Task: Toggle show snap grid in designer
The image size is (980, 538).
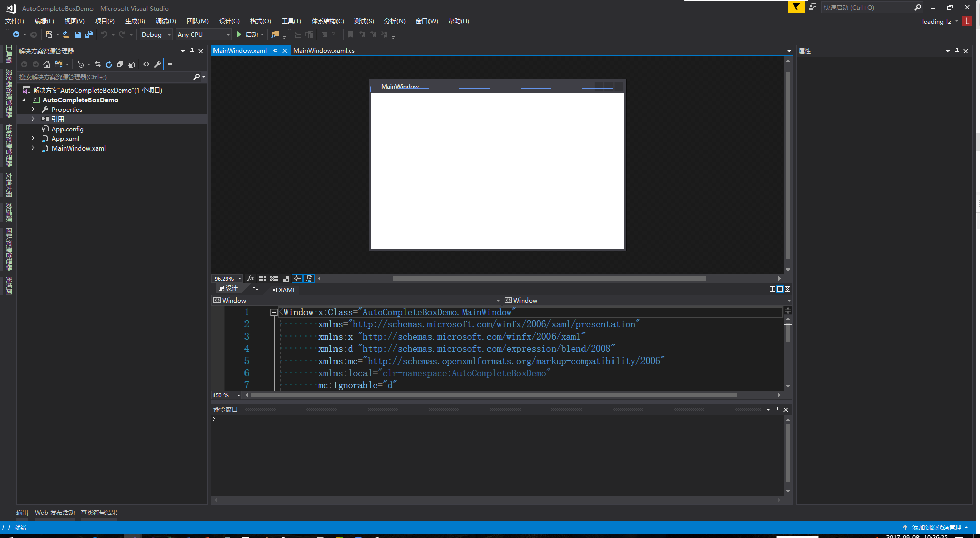Action: coord(262,278)
